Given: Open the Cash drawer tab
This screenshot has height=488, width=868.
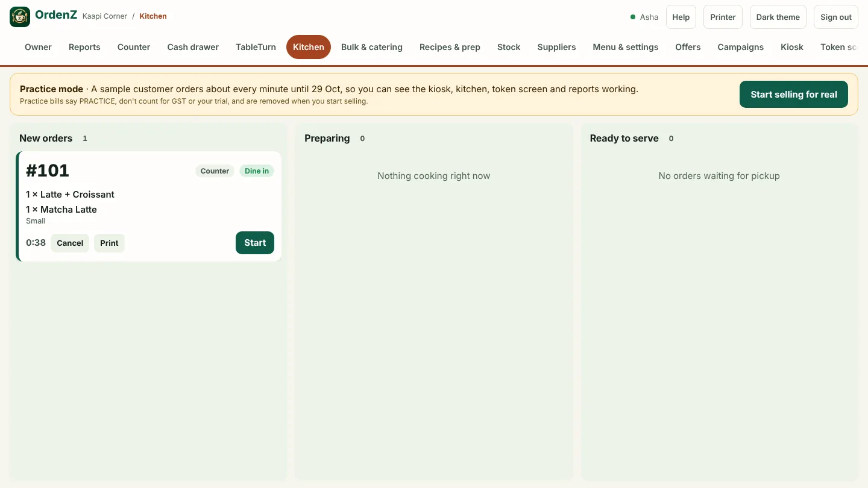Looking at the screenshot, I should click(193, 47).
